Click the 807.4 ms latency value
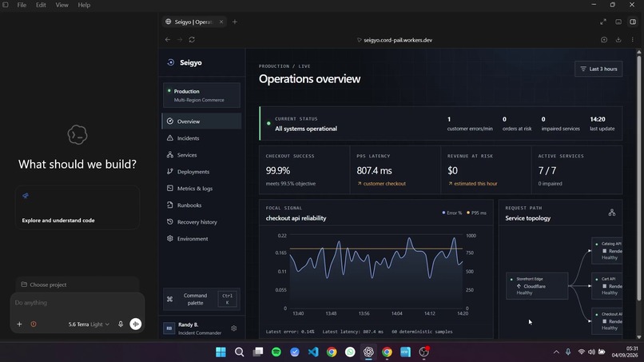The height and width of the screenshot is (362, 644). tap(374, 170)
